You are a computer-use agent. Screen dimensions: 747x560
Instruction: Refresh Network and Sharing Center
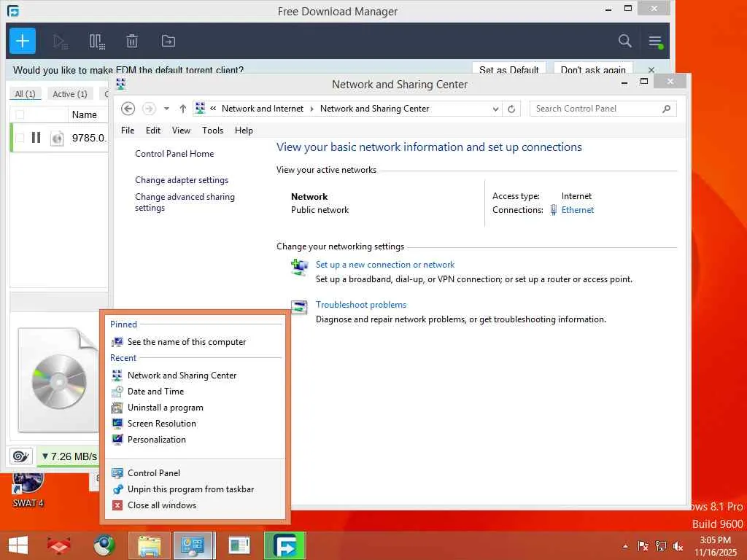(511, 109)
